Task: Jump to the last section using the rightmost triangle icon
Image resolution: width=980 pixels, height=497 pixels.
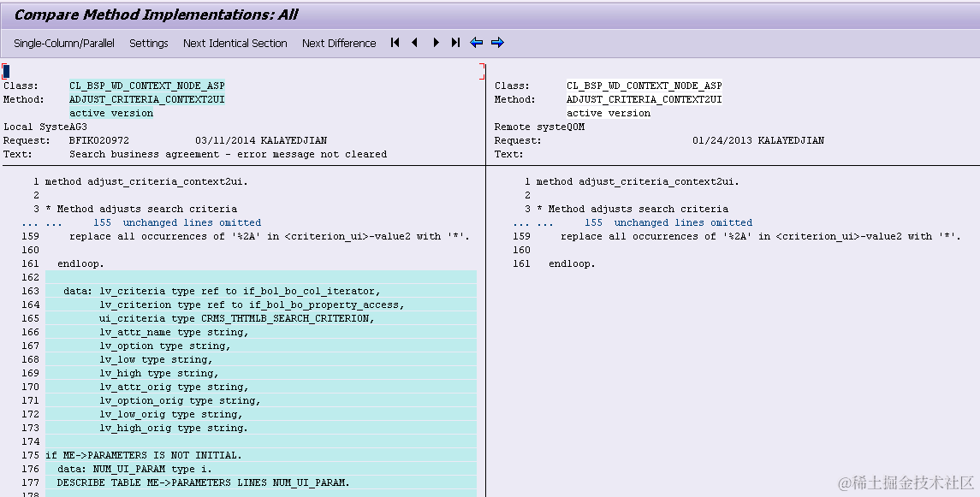Action: coord(455,43)
